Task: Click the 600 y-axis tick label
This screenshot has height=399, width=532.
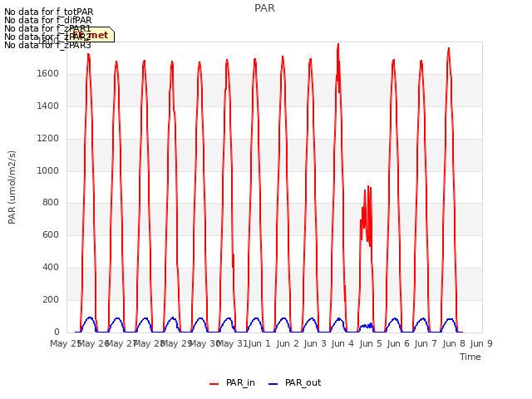Action: point(51,234)
